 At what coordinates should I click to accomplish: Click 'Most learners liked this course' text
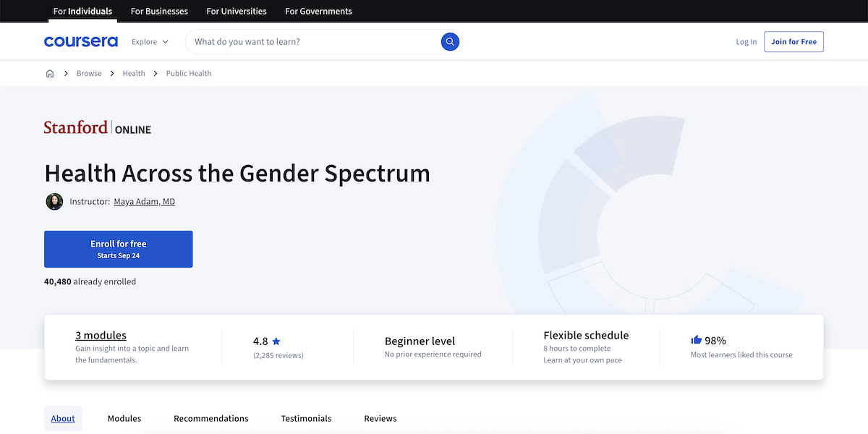click(741, 355)
